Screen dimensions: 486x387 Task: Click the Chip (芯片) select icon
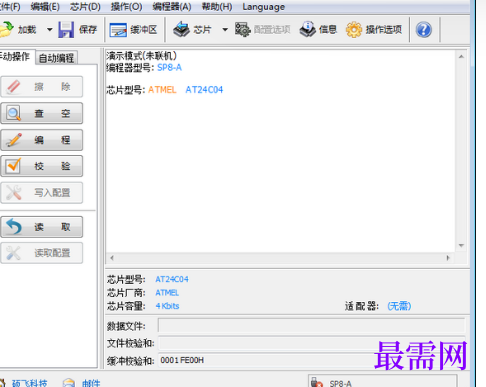[181, 29]
